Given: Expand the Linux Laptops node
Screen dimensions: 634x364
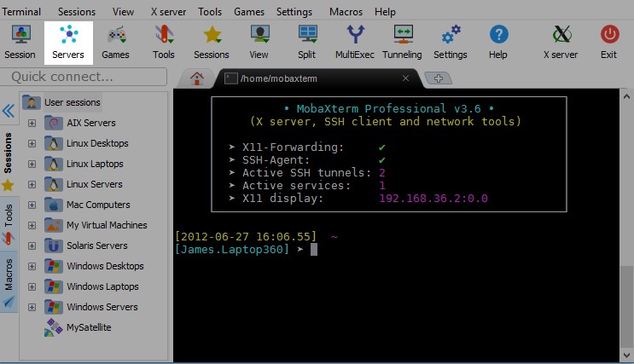Looking at the screenshot, I should tap(32, 164).
